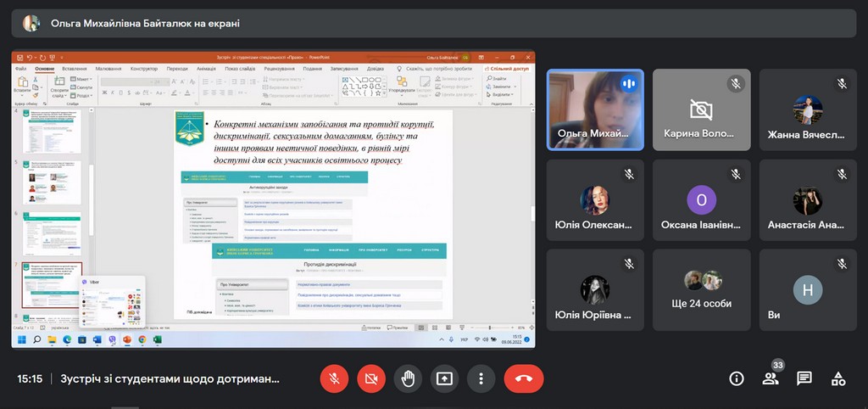
Task: Open the meeting details info icon
Action: [737, 378]
